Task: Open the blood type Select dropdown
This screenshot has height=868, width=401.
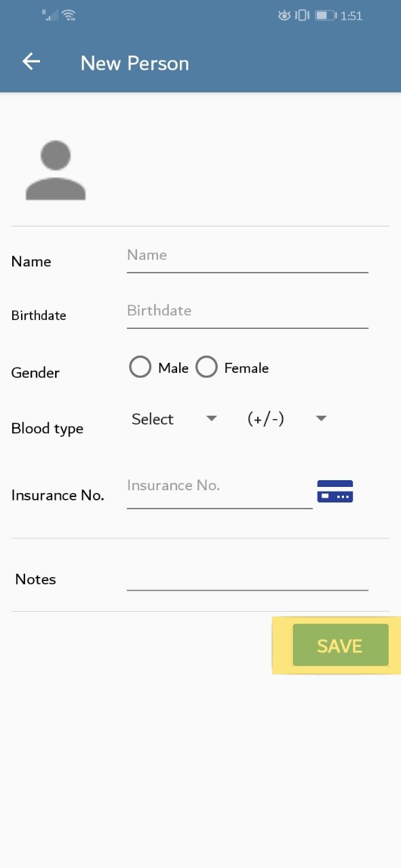Action: click(174, 419)
